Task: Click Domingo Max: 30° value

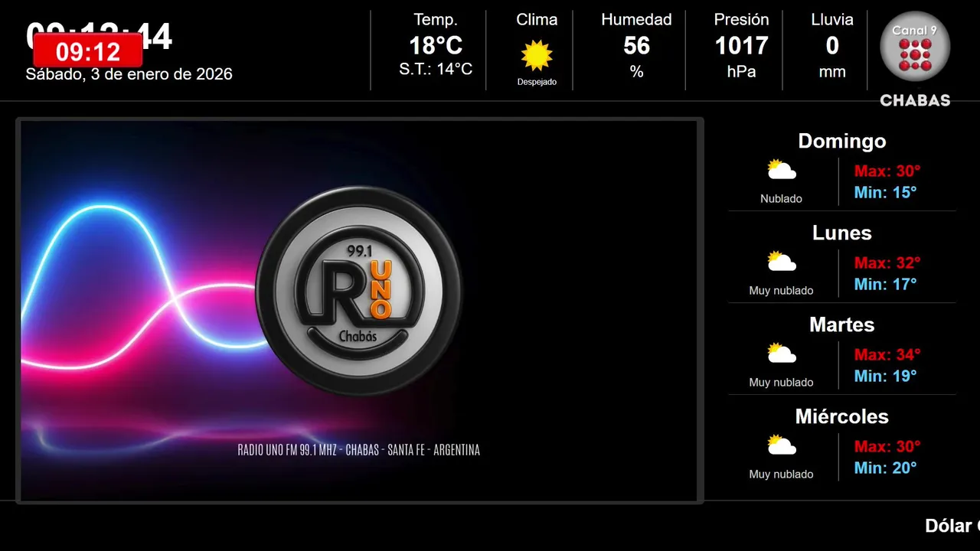Action: point(887,171)
